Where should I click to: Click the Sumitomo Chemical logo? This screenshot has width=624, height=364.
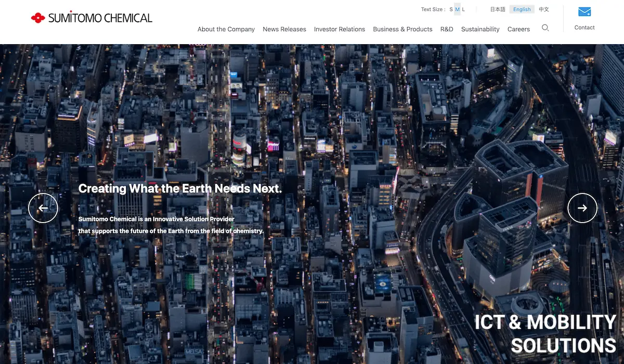[x=92, y=18]
